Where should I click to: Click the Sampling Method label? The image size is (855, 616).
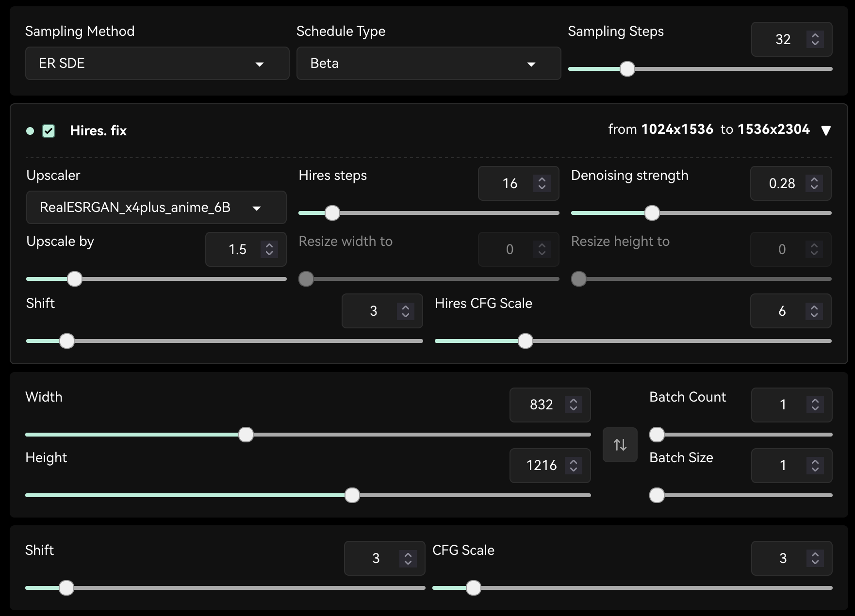pos(80,32)
